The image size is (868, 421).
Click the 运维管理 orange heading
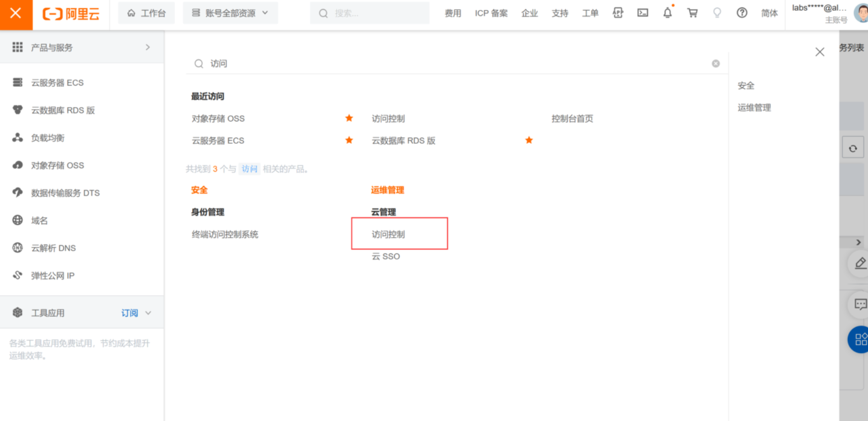click(x=387, y=190)
